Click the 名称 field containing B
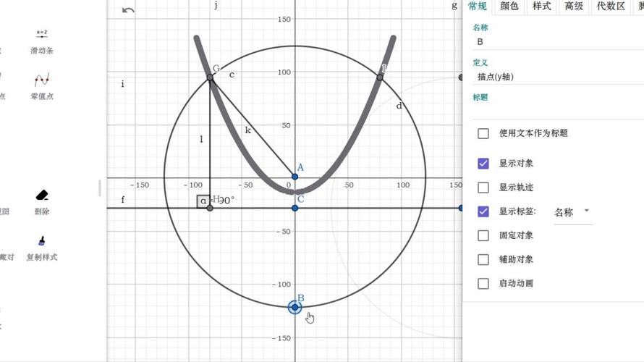The width and height of the screenshot is (644, 362). click(x=557, y=42)
